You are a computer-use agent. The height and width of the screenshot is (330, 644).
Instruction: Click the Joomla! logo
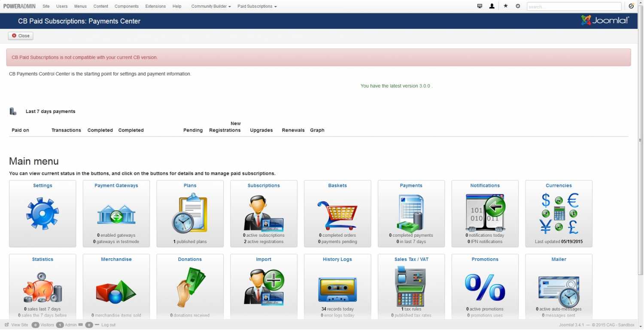pyautogui.click(x=605, y=20)
